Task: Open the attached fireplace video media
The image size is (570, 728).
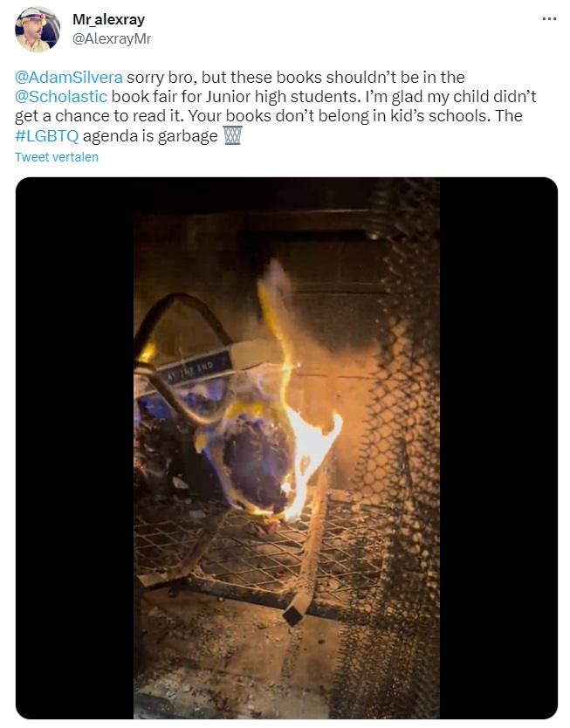Action: pyautogui.click(x=286, y=448)
